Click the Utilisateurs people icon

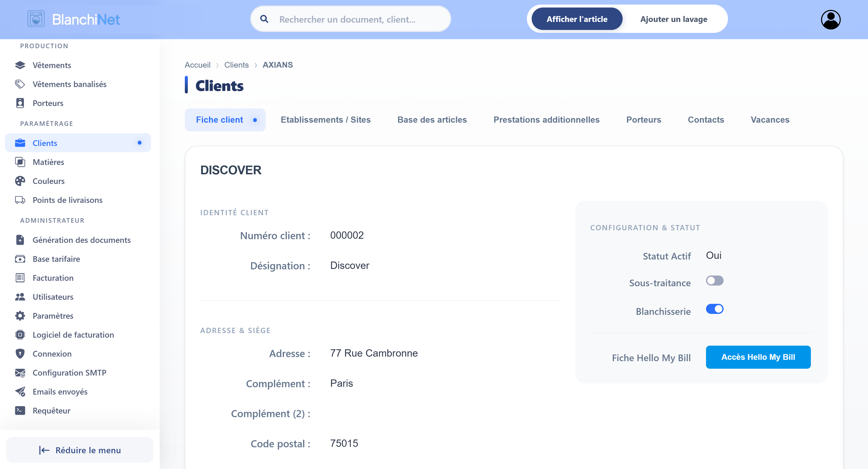20,297
